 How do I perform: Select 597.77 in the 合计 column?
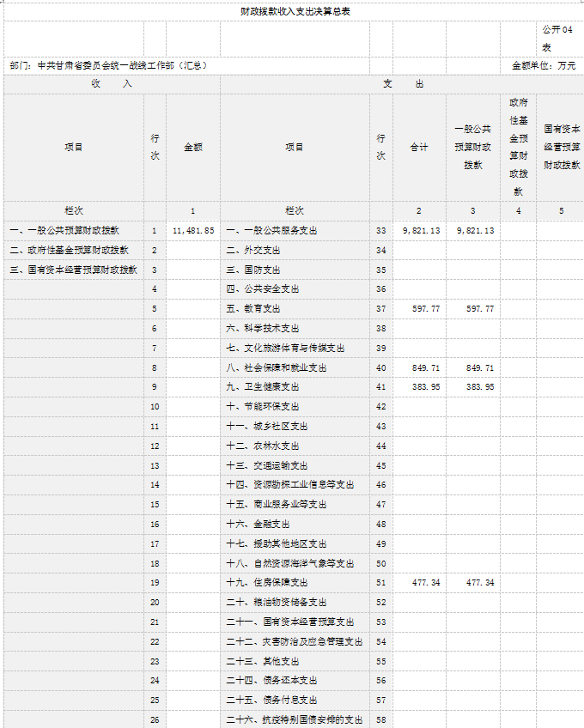426,309
